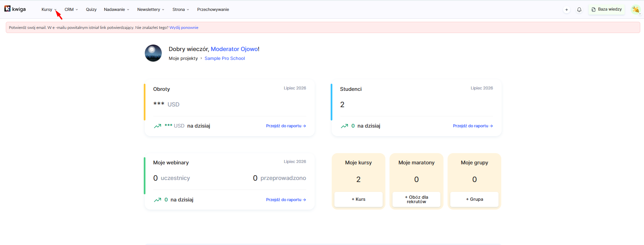Open the Moderator Ojowo profile link
The width and height of the screenshot is (644, 245).
(234, 49)
